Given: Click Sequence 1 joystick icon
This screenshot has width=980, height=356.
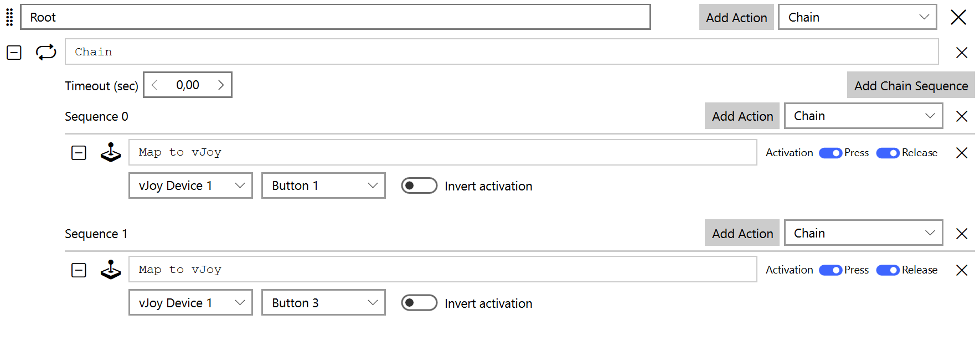Looking at the screenshot, I should click(111, 270).
